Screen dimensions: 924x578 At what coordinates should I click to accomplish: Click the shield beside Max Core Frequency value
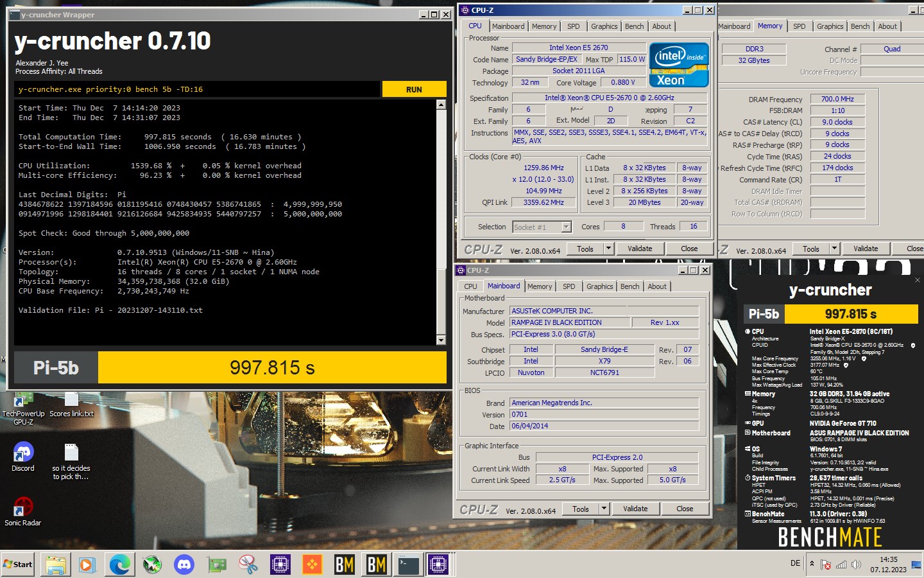[864, 359]
